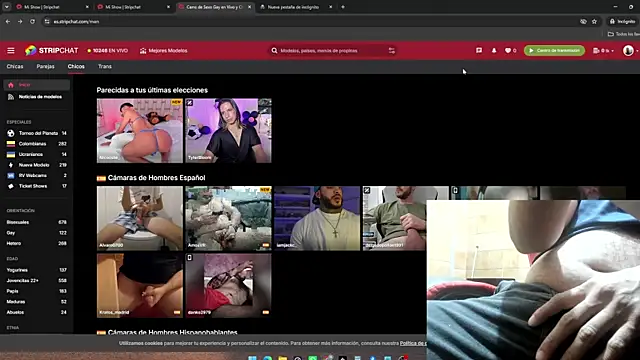Open the hamburger menu in the header
This screenshot has height=360, width=640.
pos(11,51)
